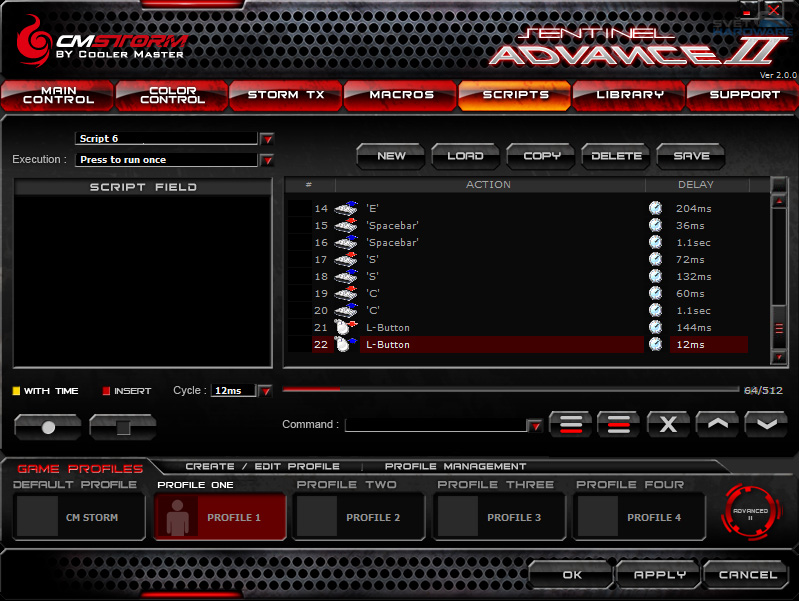Click the mouse icon in row 21
Image resolution: width=799 pixels, height=601 pixels.
click(x=345, y=327)
